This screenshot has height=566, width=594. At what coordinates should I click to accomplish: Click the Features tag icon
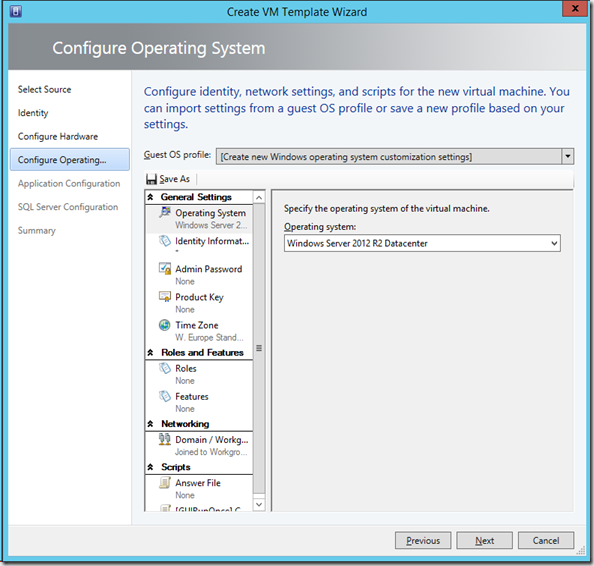point(165,396)
